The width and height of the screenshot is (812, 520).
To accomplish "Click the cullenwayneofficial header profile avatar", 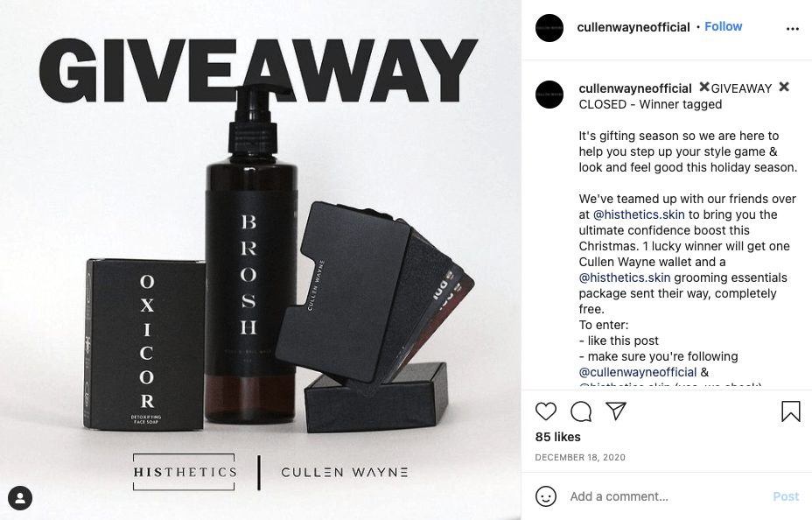I will [x=549, y=28].
